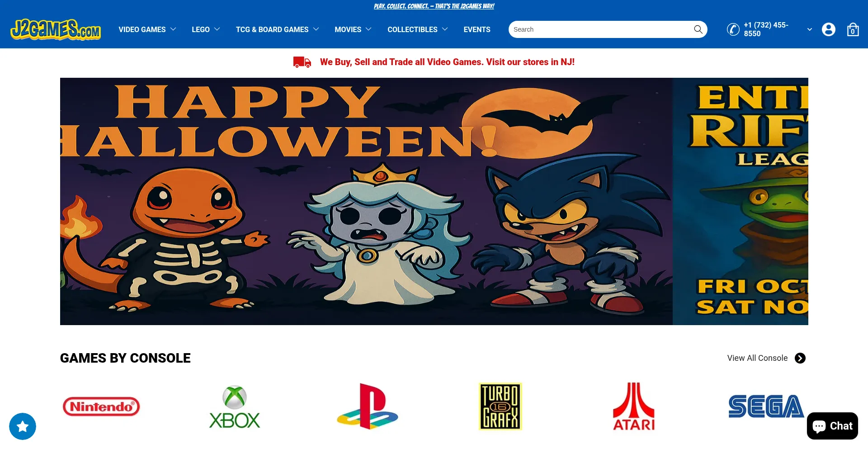The image size is (868, 449).
Task: Click the Games By Console heading
Action: click(x=125, y=358)
